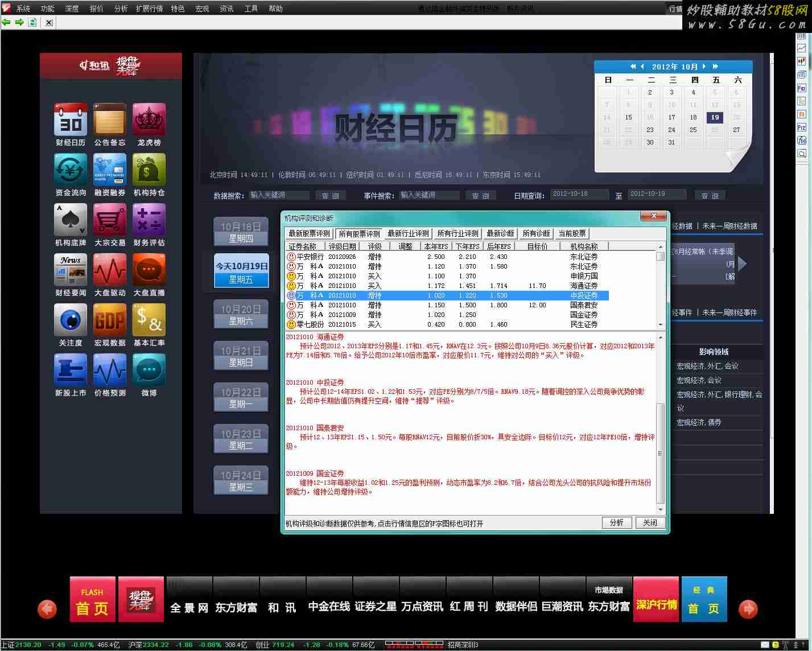Click the red left arrow in bottom bar
The width and height of the screenshot is (812, 651).
(x=47, y=609)
